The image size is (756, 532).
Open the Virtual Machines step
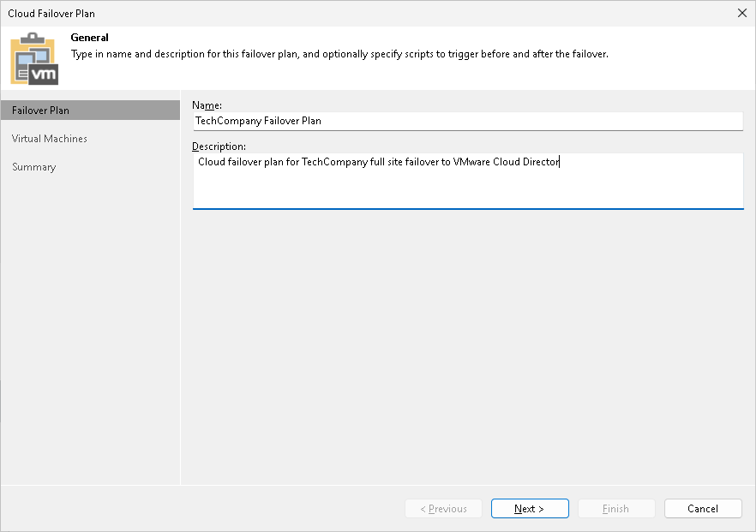[49, 138]
